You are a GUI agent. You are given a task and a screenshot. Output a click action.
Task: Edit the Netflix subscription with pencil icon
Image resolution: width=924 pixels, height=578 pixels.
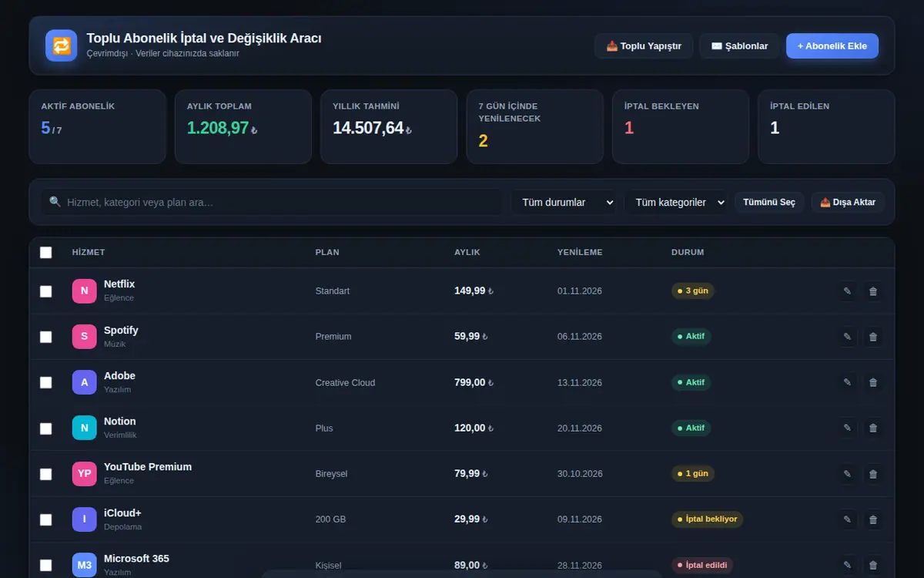[848, 291]
